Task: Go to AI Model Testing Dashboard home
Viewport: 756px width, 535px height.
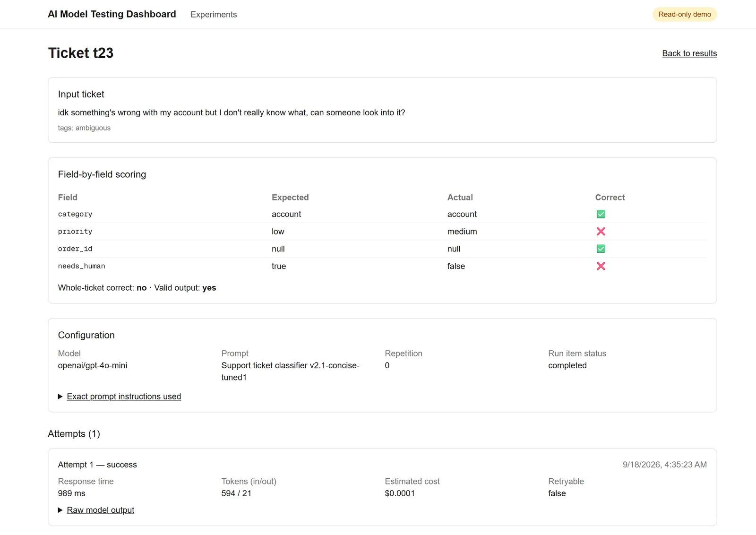Action: [x=112, y=14]
